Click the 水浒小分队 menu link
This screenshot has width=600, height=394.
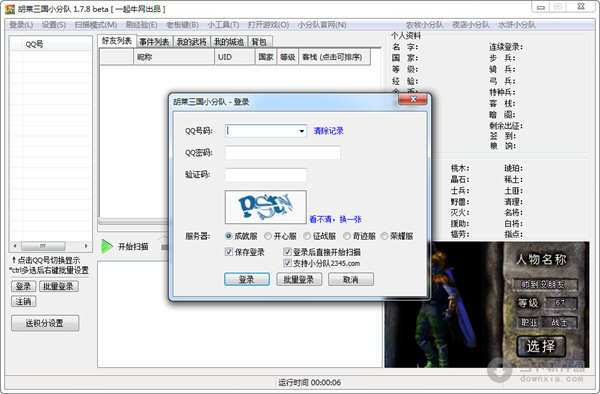pyautogui.click(x=517, y=25)
